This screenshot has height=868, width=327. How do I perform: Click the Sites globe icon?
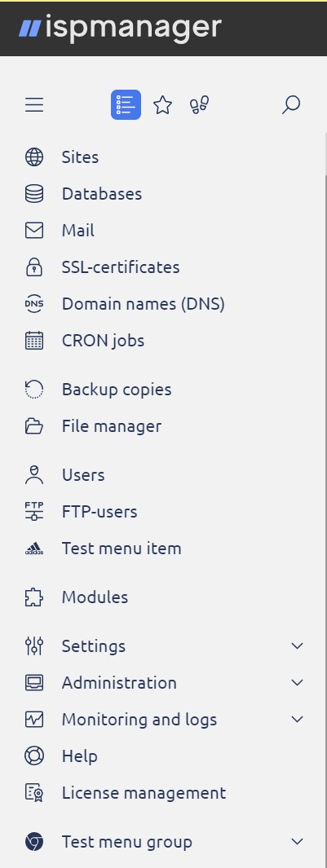coord(34,157)
